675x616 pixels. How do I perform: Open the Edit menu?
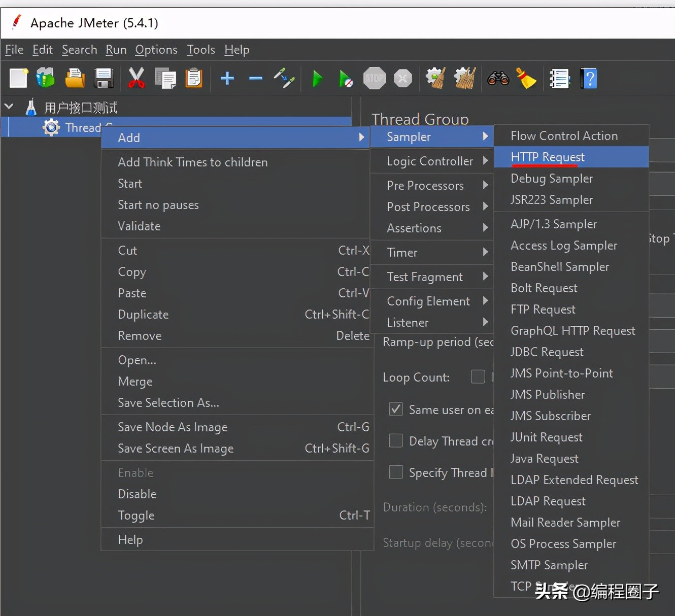pos(43,50)
